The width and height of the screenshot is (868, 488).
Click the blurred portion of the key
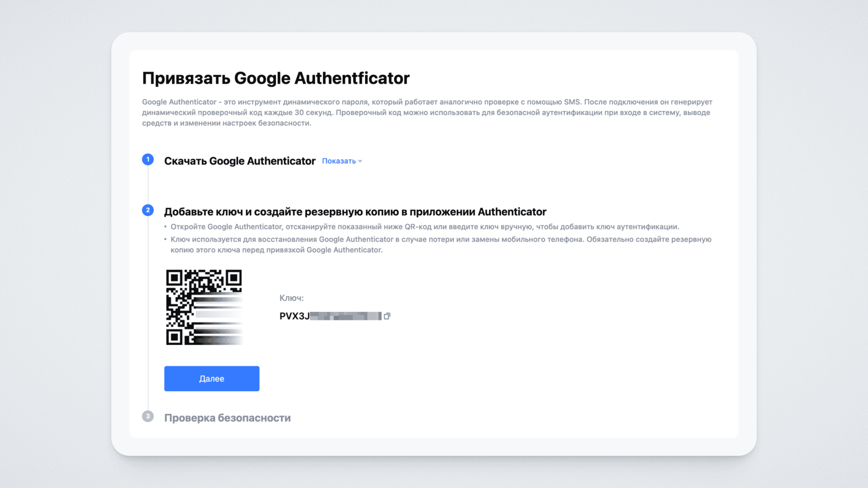(x=346, y=316)
